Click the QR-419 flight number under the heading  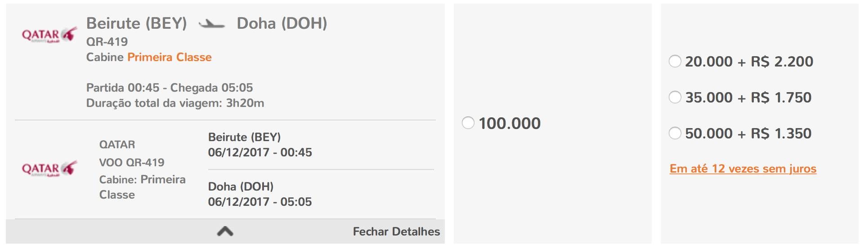(107, 42)
